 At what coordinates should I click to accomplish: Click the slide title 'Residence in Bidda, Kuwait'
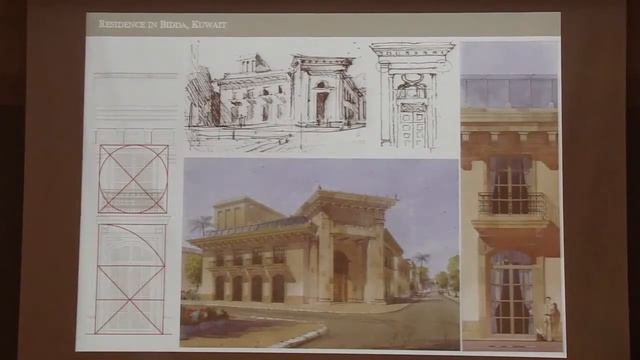(162, 24)
